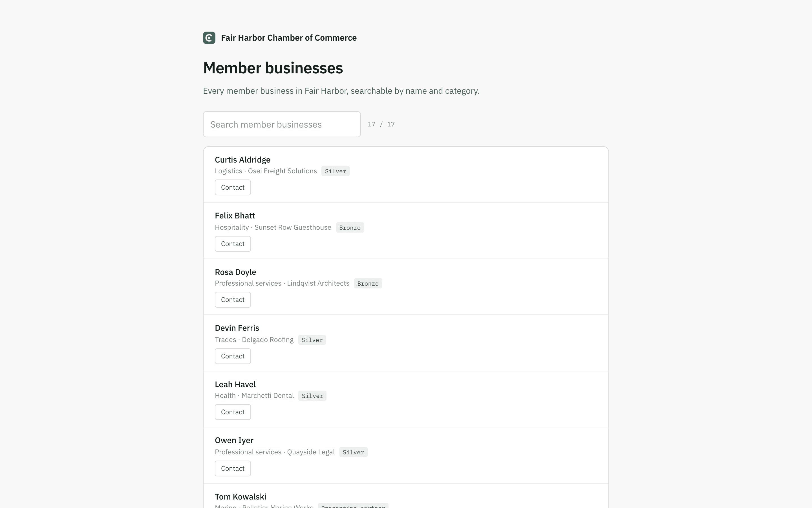
Task: Click 'Trades · Delgado Roofing' text
Action: click(254, 340)
